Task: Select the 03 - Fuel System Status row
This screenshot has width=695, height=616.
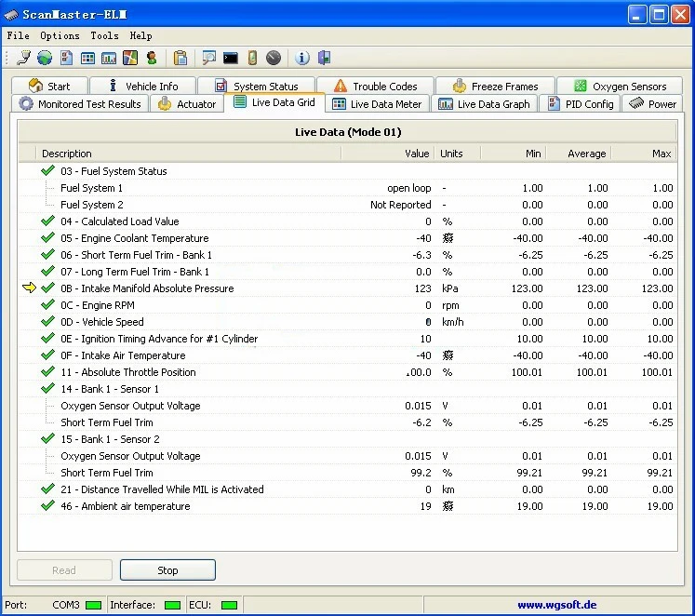Action: click(114, 171)
